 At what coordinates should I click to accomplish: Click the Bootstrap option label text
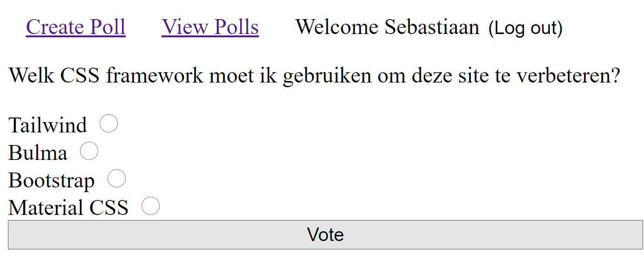51,180
